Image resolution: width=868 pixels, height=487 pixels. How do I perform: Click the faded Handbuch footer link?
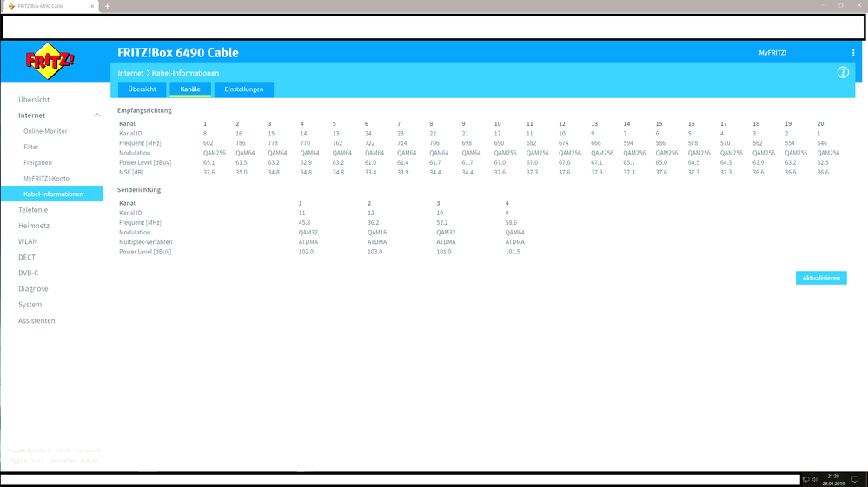[x=88, y=451]
